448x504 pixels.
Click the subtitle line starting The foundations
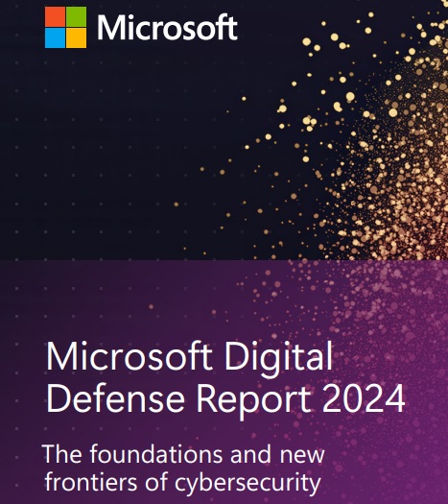(183, 454)
